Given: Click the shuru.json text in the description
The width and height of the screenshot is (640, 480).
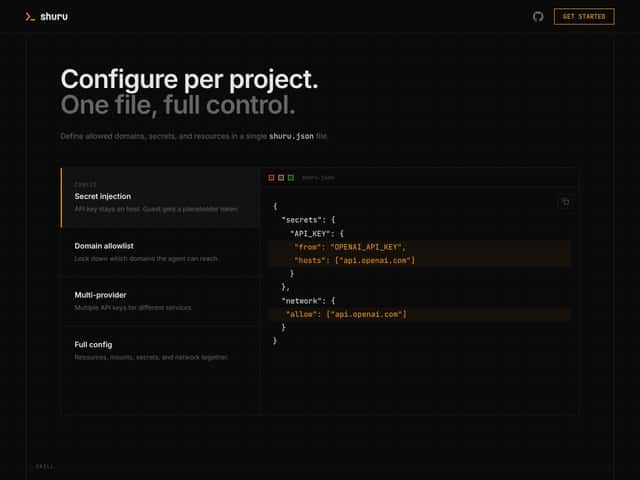Looking at the screenshot, I should (291, 136).
